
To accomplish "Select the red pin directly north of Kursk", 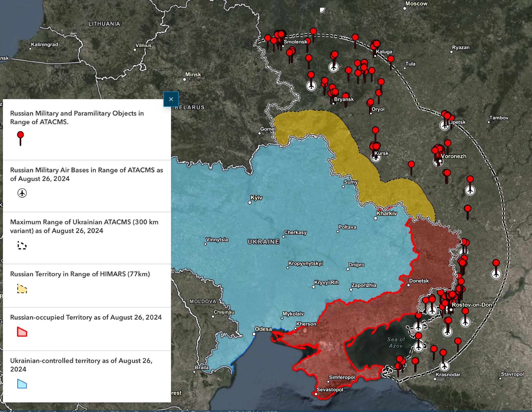I will click(375, 134).
